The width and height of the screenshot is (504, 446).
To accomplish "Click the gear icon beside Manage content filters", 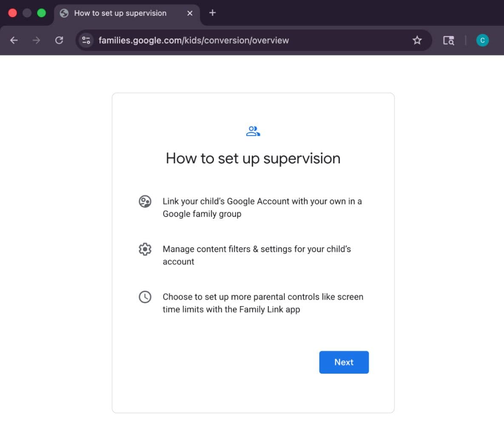I will (145, 249).
